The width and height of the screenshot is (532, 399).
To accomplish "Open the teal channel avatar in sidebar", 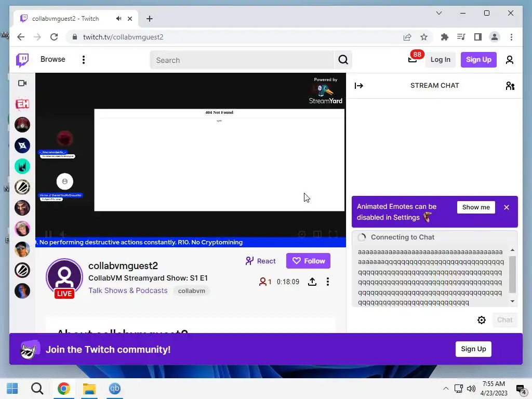I will [22, 166].
